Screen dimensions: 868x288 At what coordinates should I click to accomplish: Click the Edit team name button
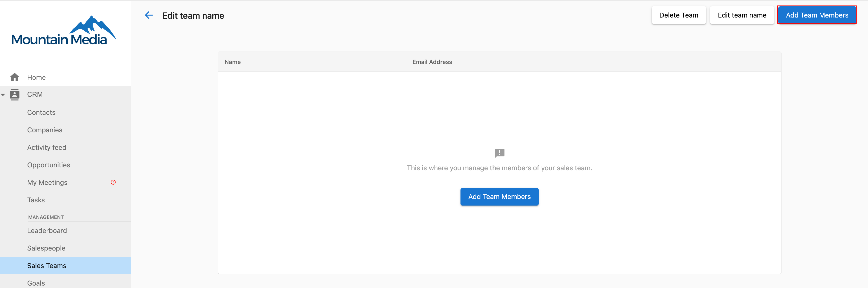tap(742, 15)
